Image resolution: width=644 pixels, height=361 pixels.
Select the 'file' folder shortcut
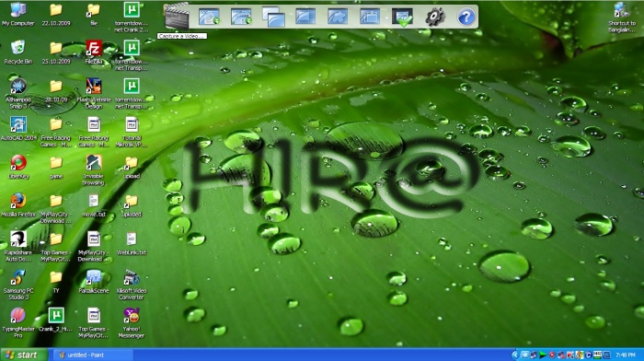pos(94,15)
